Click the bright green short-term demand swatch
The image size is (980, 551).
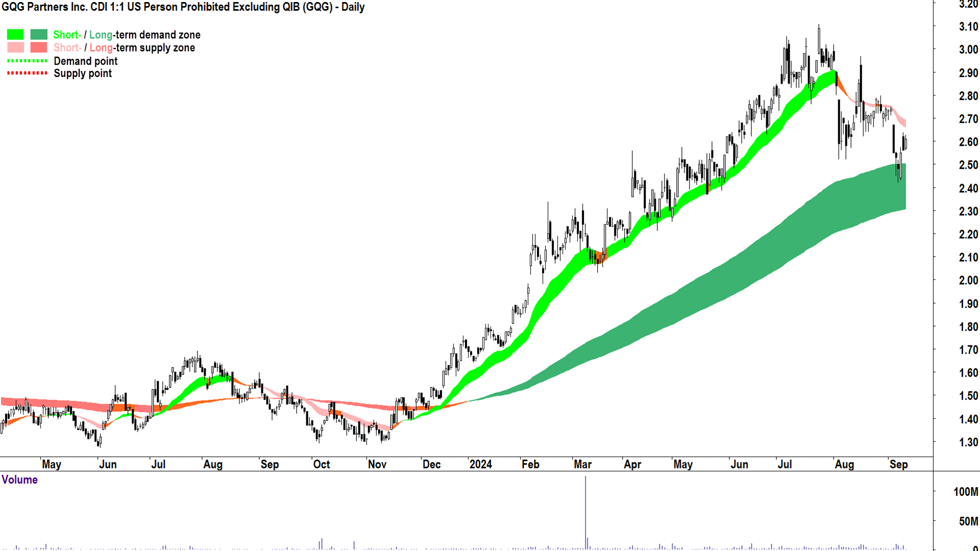(15, 35)
